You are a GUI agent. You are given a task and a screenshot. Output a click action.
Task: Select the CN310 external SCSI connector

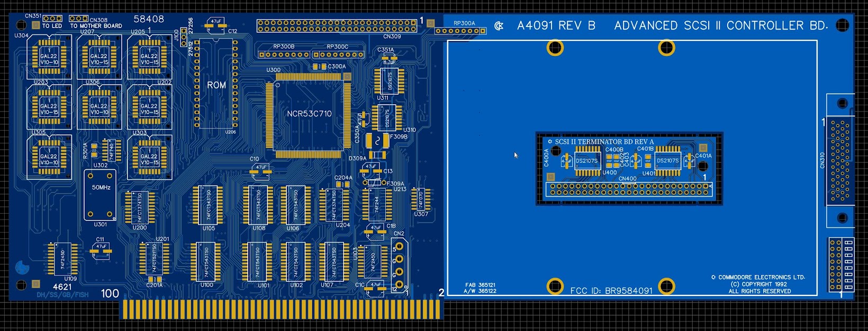click(840, 160)
